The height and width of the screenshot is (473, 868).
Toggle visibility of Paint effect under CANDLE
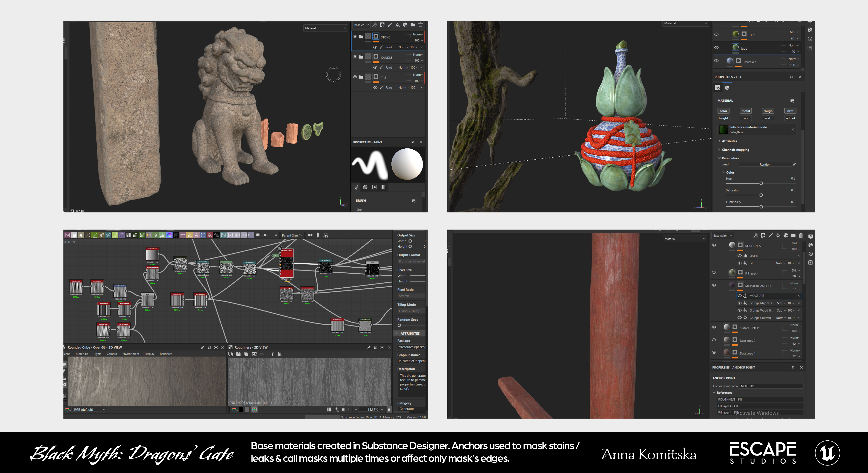pyautogui.click(x=375, y=67)
